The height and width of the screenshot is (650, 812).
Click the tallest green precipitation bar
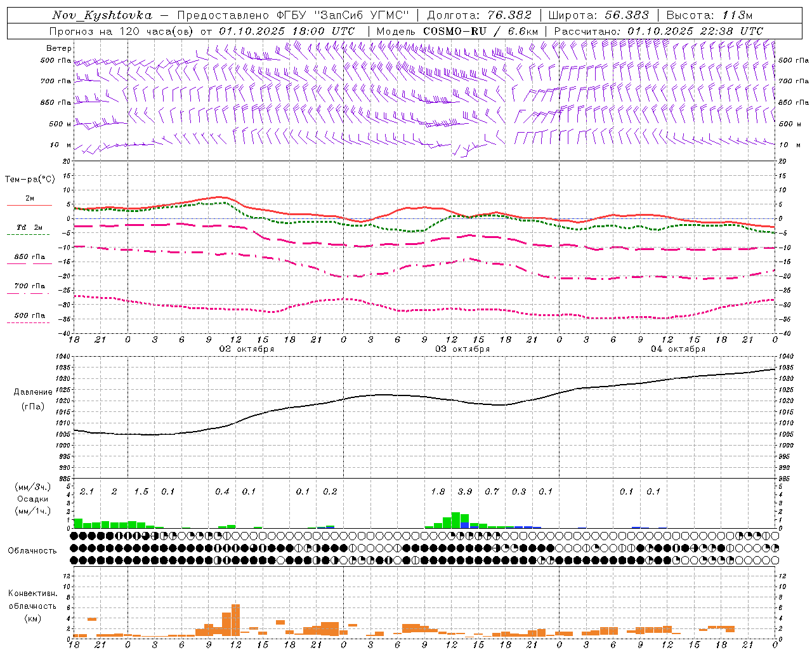pyautogui.click(x=455, y=520)
